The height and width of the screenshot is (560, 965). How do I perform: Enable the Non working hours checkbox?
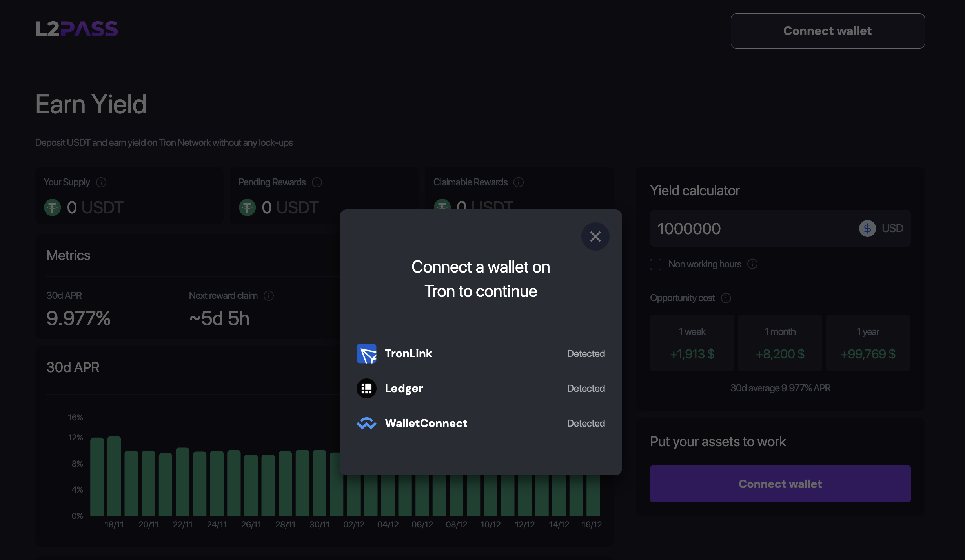(x=655, y=264)
